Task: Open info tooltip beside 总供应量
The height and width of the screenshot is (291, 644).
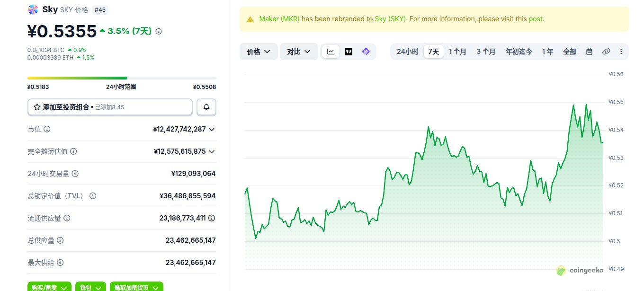Action: tap(60, 240)
